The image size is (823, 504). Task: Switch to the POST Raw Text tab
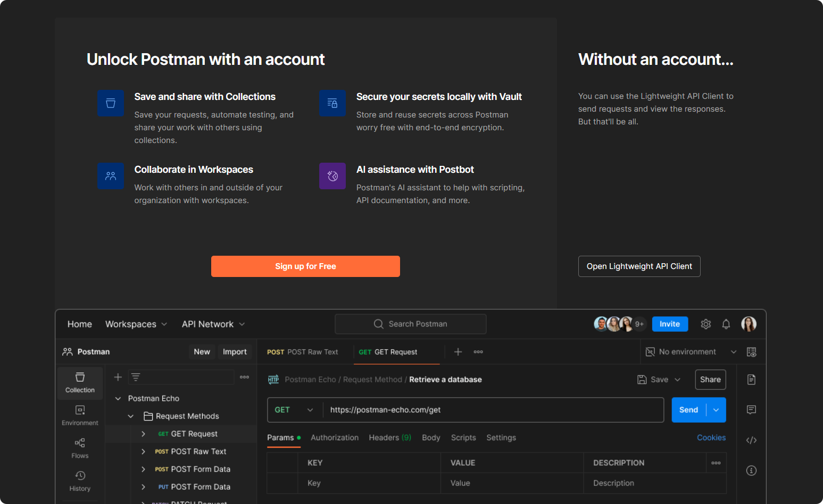[303, 352]
